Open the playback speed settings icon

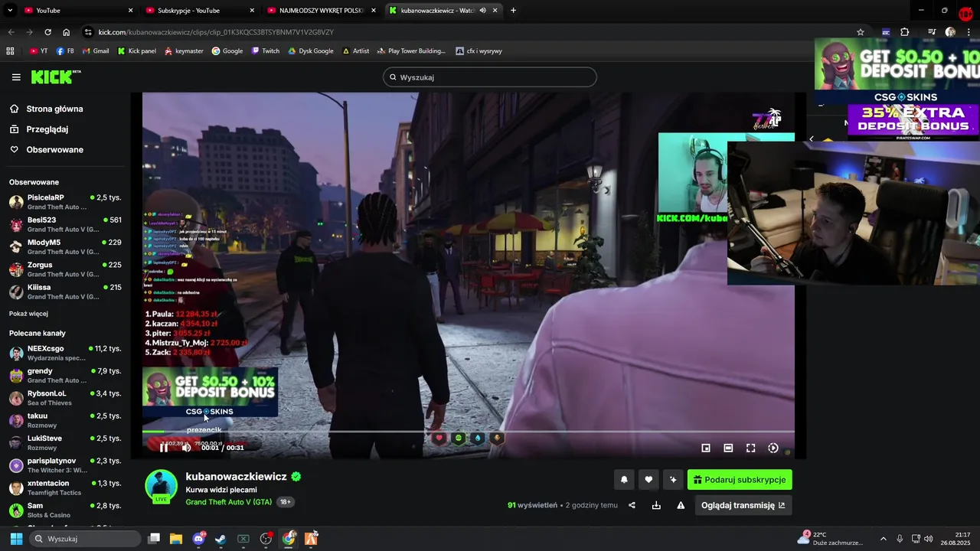tap(773, 448)
